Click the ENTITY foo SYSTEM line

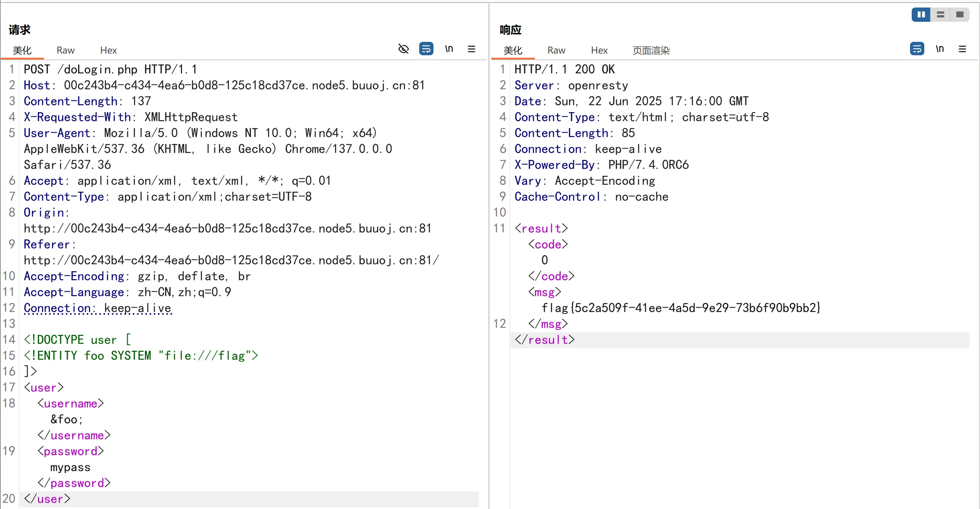pos(141,356)
